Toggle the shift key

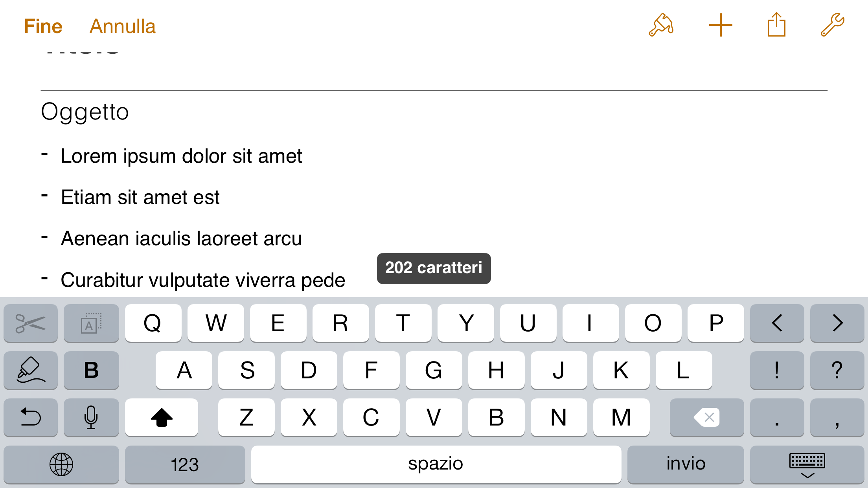(x=162, y=417)
